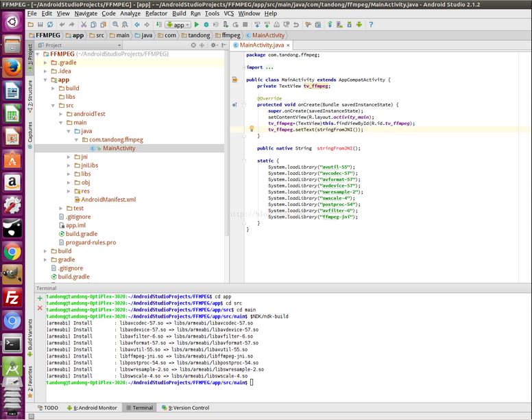Select the Terminal tool window button
532x420 pixels.
point(139,408)
